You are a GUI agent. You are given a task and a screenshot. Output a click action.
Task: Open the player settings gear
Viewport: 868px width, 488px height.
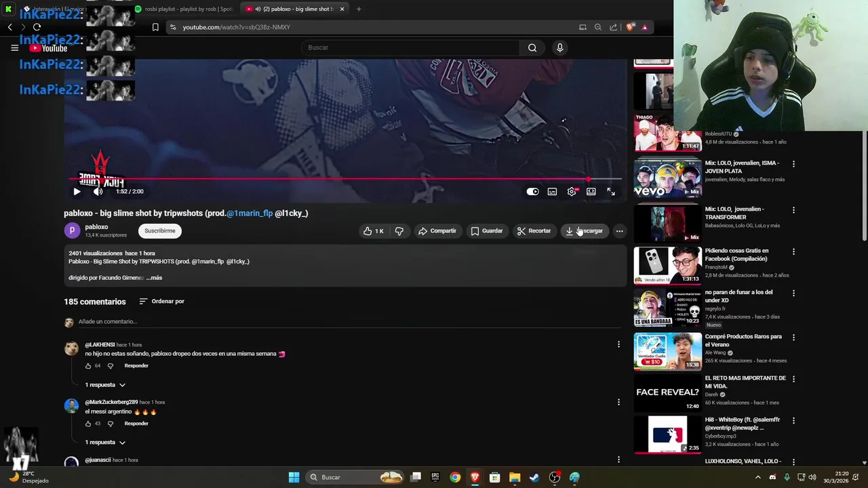[572, 192]
